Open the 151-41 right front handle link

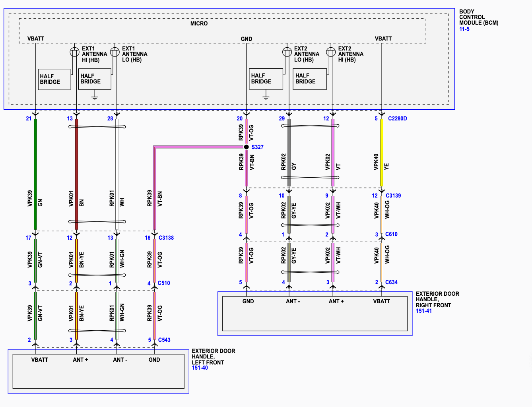(423, 311)
